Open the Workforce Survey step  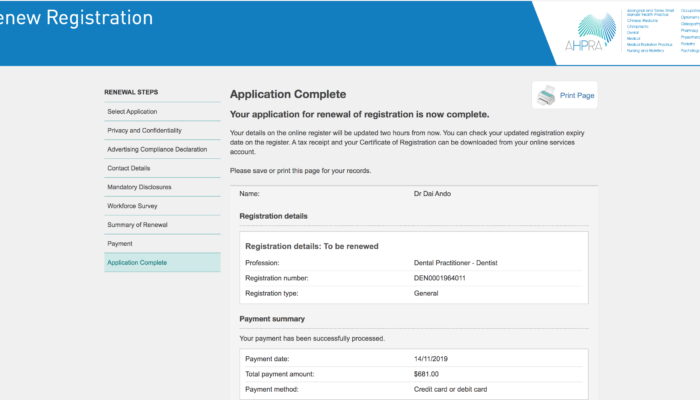[x=132, y=206]
